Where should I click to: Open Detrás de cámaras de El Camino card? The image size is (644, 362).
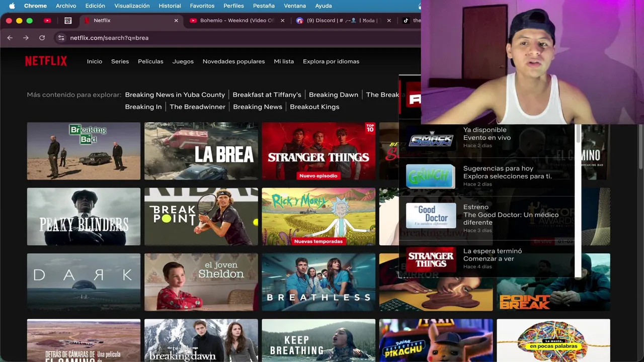point(84,340)
